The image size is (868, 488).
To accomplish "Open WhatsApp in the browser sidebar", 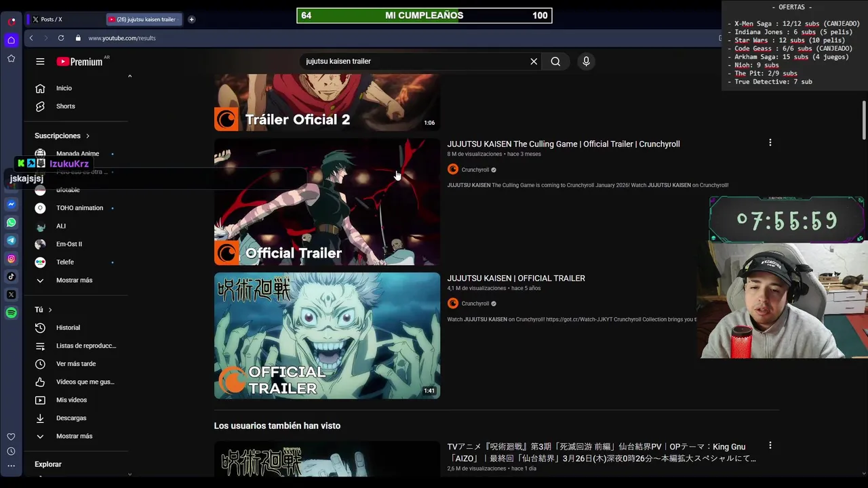I will tap(12, 222).
